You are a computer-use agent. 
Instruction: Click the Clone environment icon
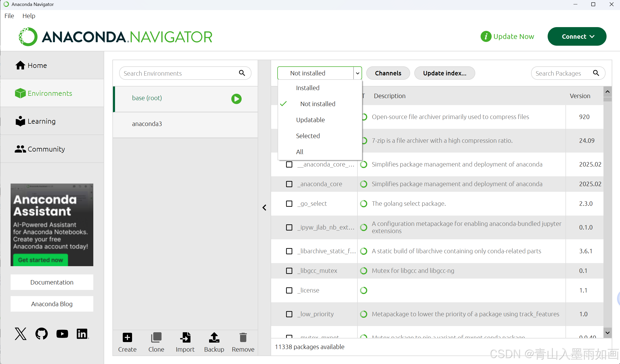click(x=156, y=337)
